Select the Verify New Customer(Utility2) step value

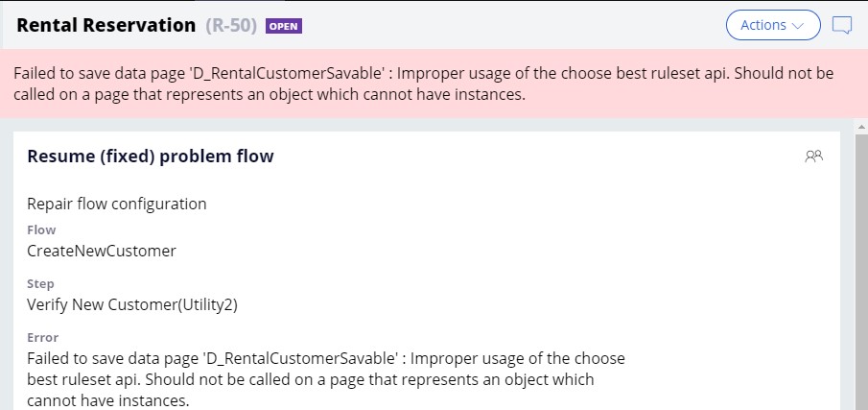coord(132,304)
